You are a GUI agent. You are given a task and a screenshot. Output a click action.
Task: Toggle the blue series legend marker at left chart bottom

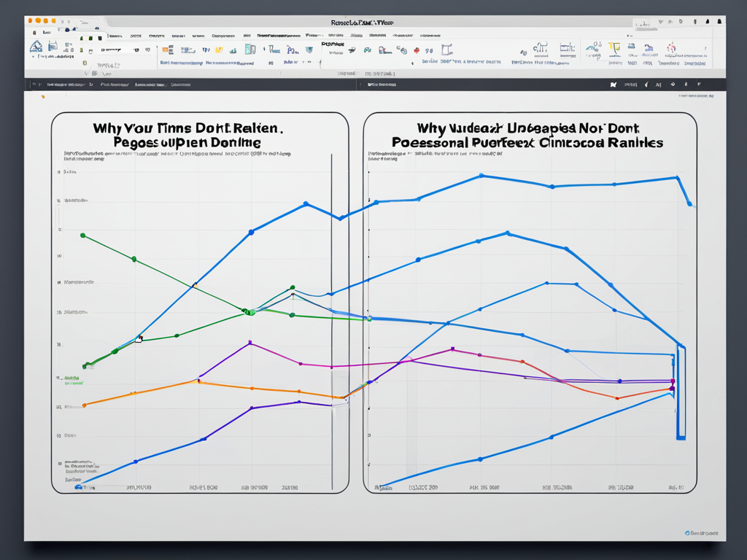[x=78, y=487]
